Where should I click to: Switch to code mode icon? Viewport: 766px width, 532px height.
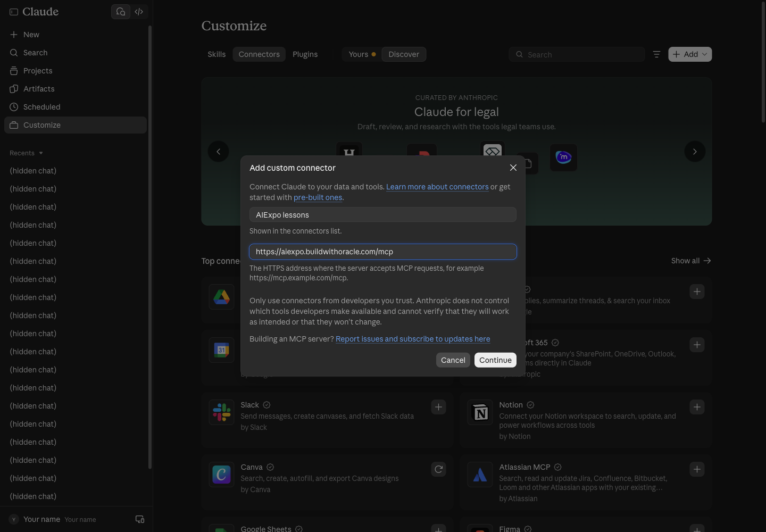point(139,12)
